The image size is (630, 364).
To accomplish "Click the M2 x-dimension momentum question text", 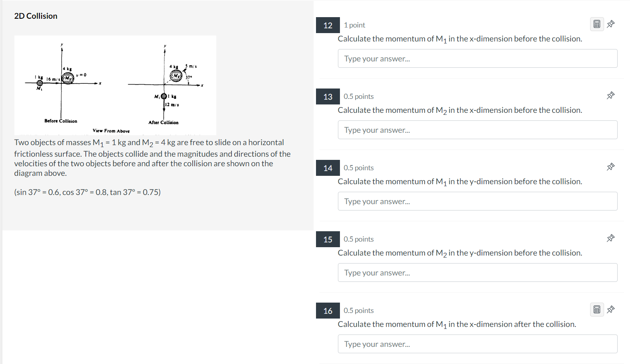I will tap(460, 110).
